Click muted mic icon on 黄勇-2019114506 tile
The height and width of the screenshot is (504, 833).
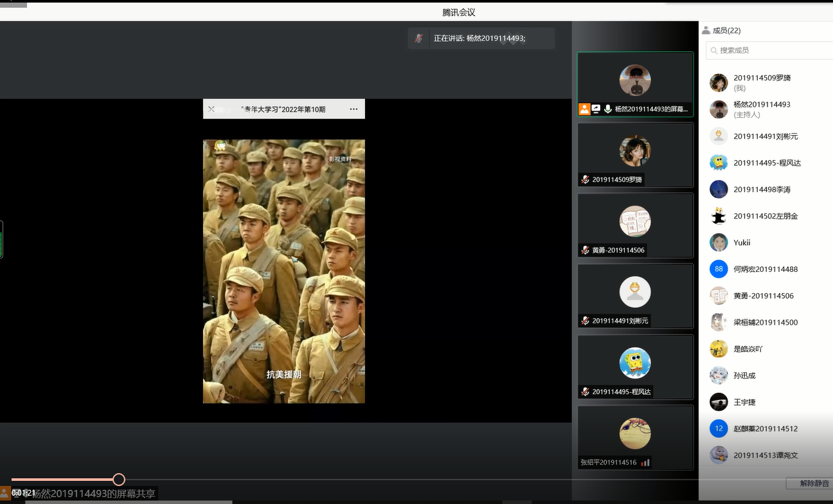pyautogui.click(x=585, y=250)
